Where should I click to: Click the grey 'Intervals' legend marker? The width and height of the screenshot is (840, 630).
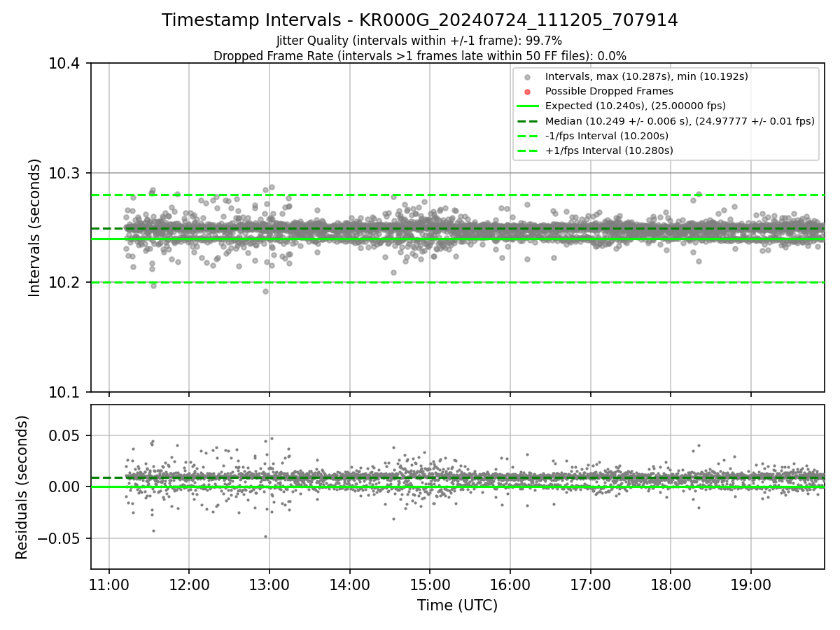coord(528,77)
